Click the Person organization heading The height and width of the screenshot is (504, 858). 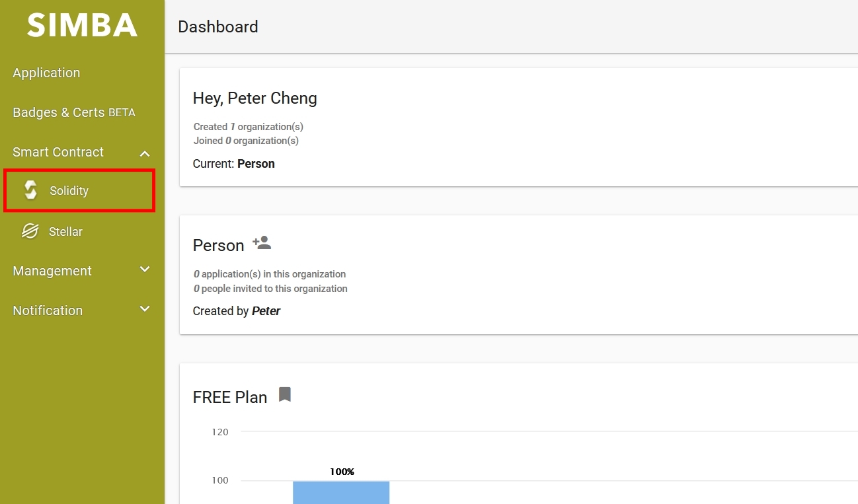pos(219,245)
